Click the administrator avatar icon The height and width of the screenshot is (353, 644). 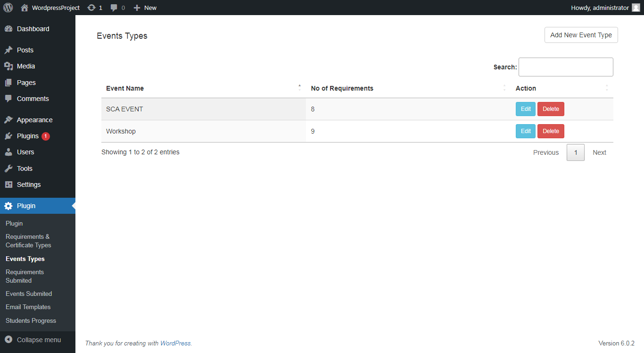636,8
